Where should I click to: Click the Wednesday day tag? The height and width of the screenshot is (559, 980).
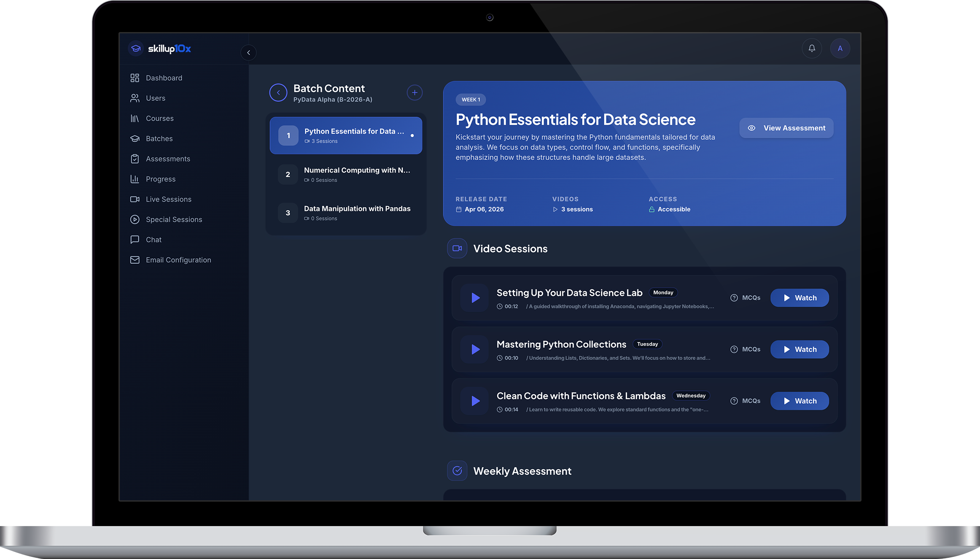point(691,395)
